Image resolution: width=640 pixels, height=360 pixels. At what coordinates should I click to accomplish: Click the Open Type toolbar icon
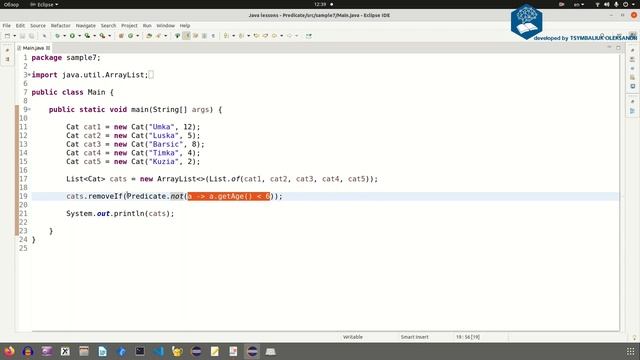pyautogui.click(x=149, y=36)
